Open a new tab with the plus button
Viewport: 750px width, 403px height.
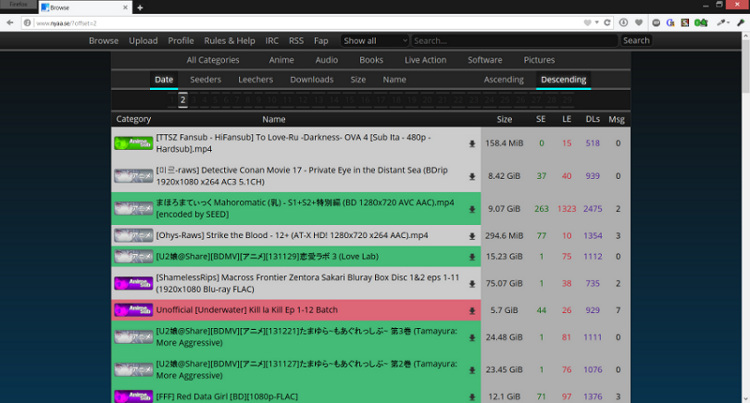140,8
